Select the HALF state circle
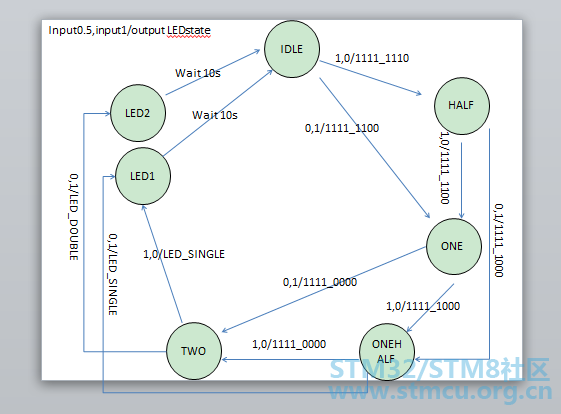This screenshot has height=414, width=561. point(462,106)
